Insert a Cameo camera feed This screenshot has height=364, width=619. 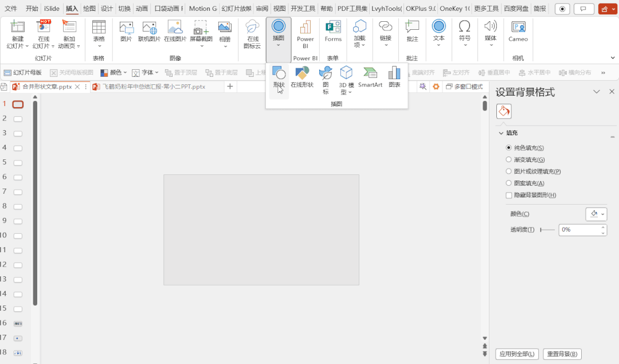(x=518, y=32)
